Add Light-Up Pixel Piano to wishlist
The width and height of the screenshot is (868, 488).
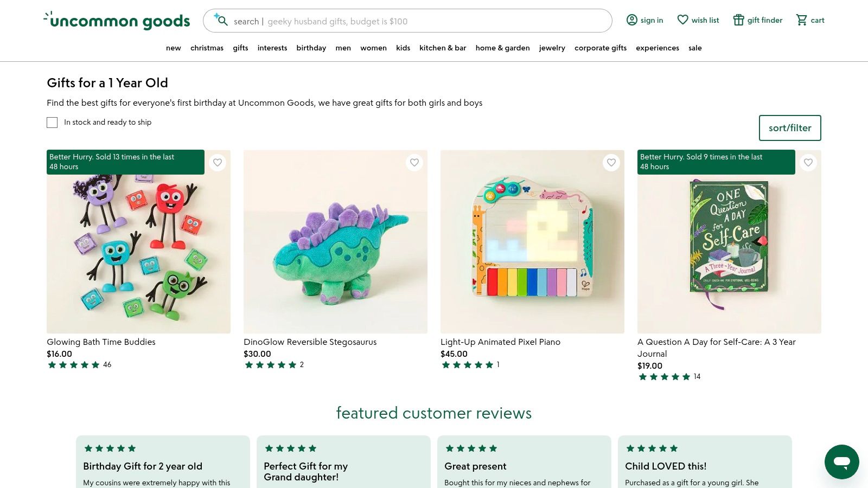point(611,163)
